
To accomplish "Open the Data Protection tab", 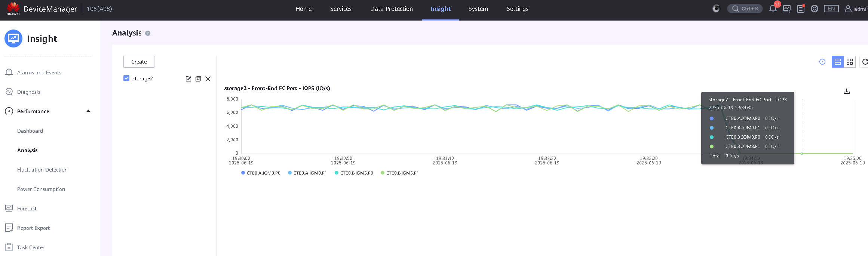I will (x=392, y=9).
